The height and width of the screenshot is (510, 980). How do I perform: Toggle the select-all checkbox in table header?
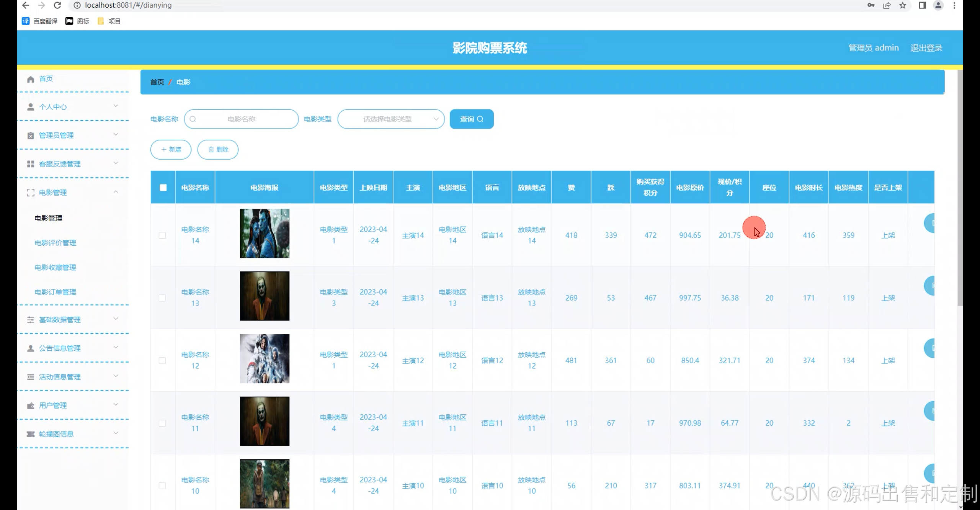point(163,188)
